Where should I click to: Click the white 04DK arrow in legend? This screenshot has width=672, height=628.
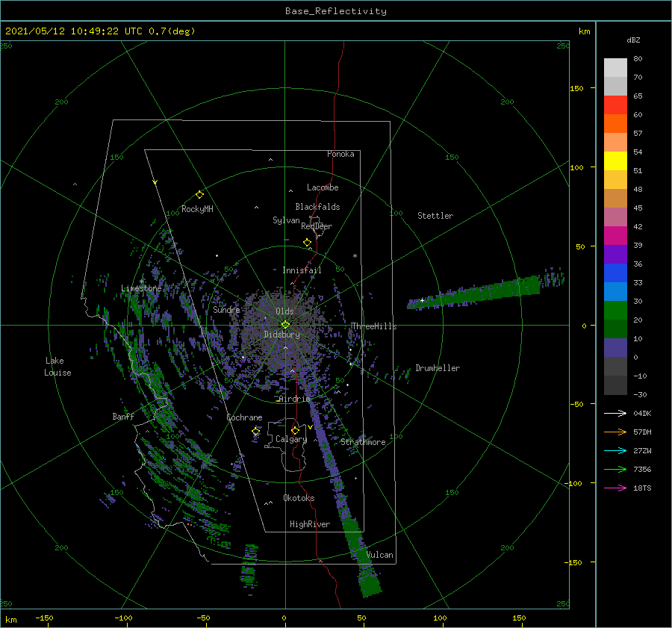click(x=615, y=413)
